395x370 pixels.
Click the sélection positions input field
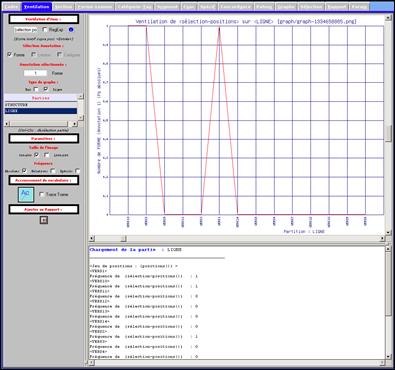pyautogui.click(x=26, y=30)
